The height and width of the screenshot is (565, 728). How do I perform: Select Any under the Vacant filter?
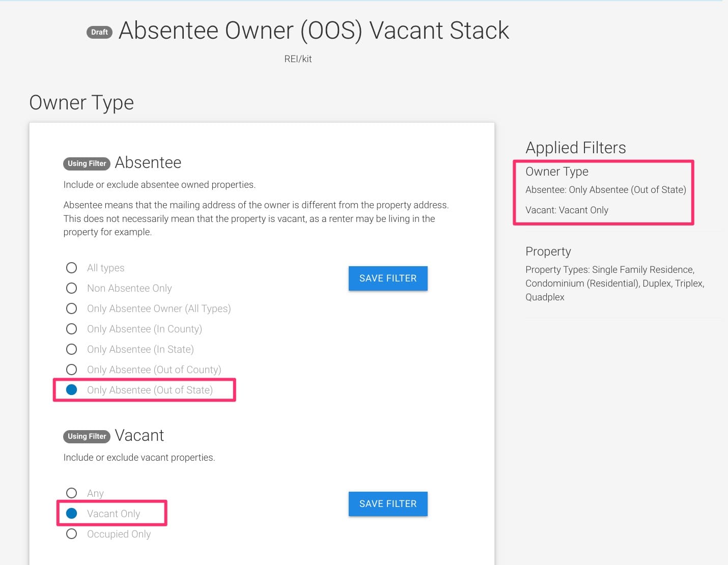pos(72,493)
